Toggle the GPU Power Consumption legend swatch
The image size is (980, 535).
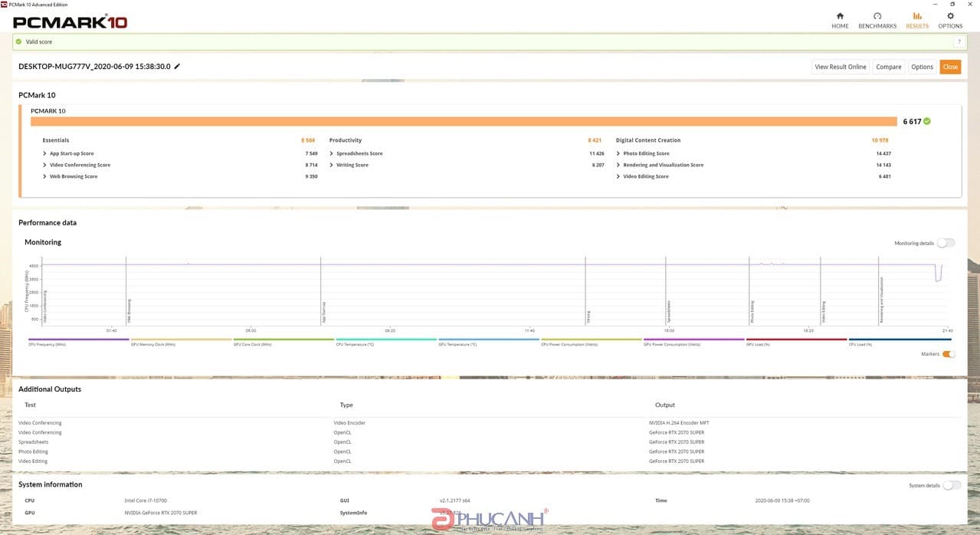[x=694, y=340]
